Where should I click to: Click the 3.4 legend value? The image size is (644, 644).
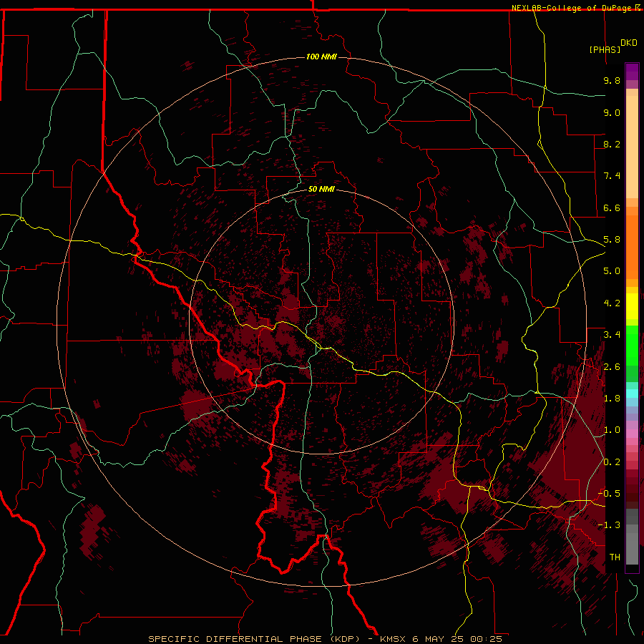click(612, 335)
